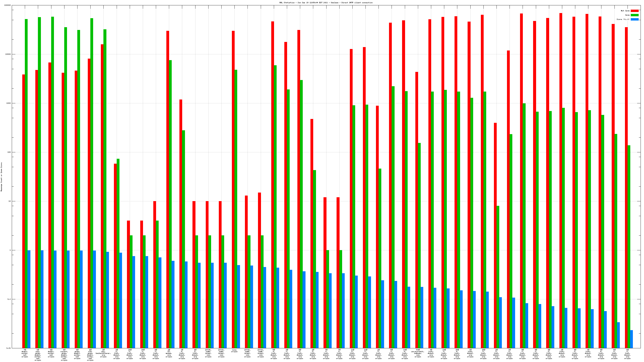Click the Message Count y-axis label
The width and height of the screenshot is (644, 362).
click(x=1, y=177)
